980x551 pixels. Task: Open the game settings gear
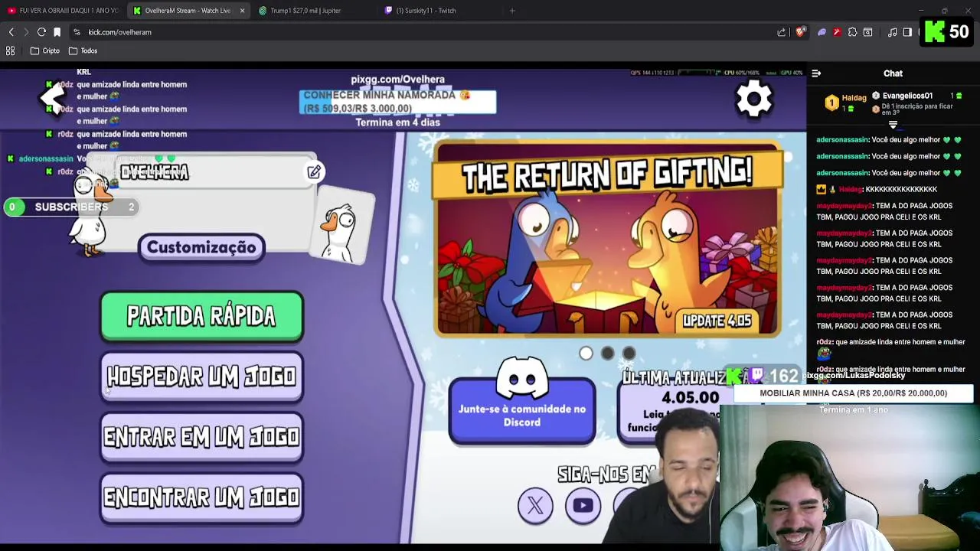pos(754,99)
